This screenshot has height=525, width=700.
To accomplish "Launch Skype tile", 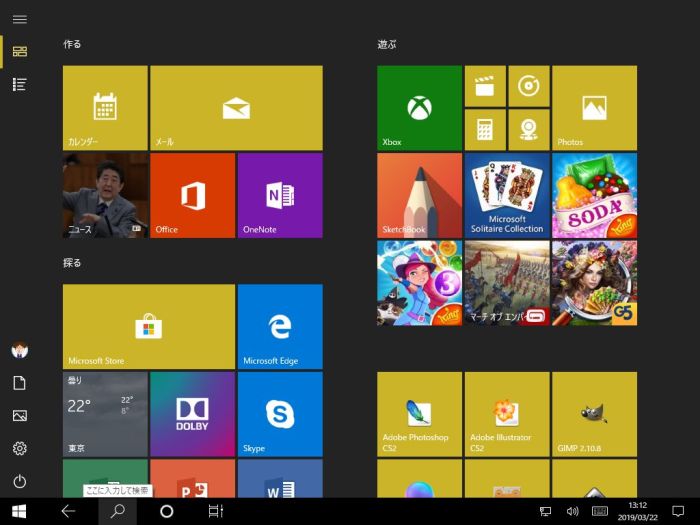I will pyautogui.click(x=280, y=413).
